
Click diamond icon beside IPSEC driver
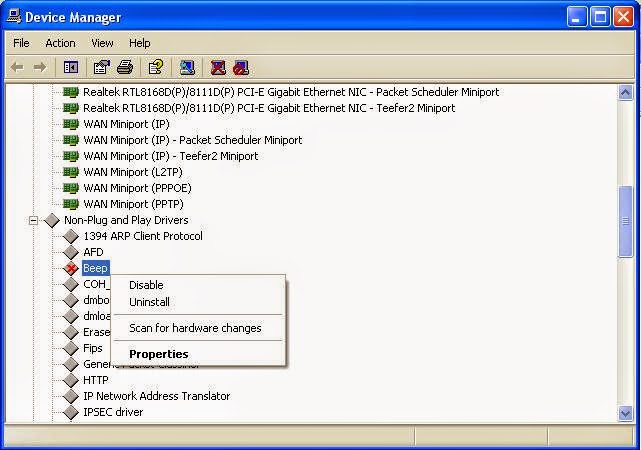click(71, 412)
